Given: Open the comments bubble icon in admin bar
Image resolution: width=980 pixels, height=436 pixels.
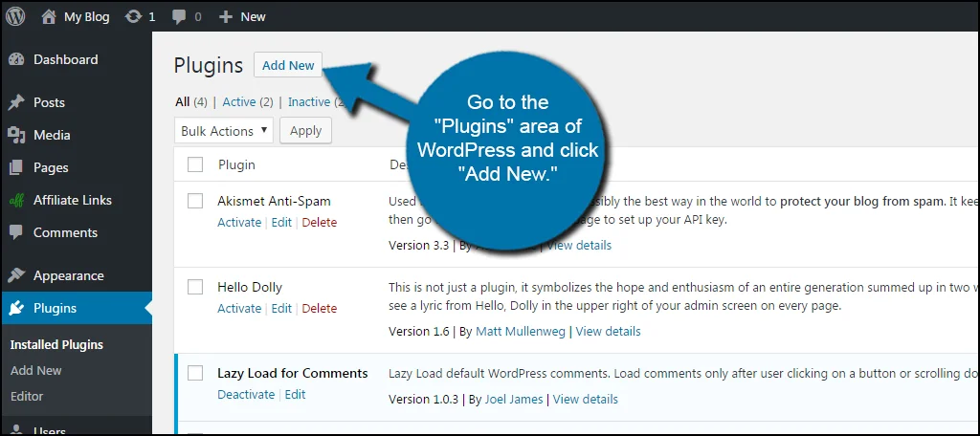Looking at the screenshot, I should 179,17.
